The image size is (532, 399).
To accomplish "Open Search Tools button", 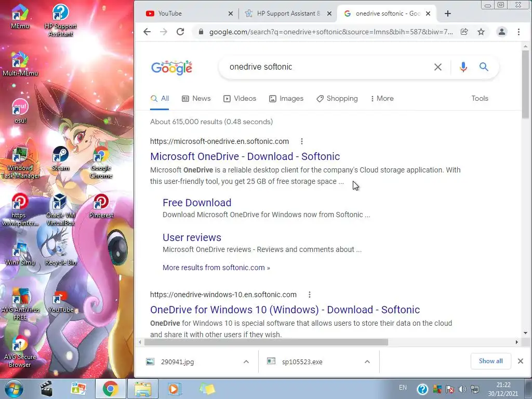I will [480, 98].
